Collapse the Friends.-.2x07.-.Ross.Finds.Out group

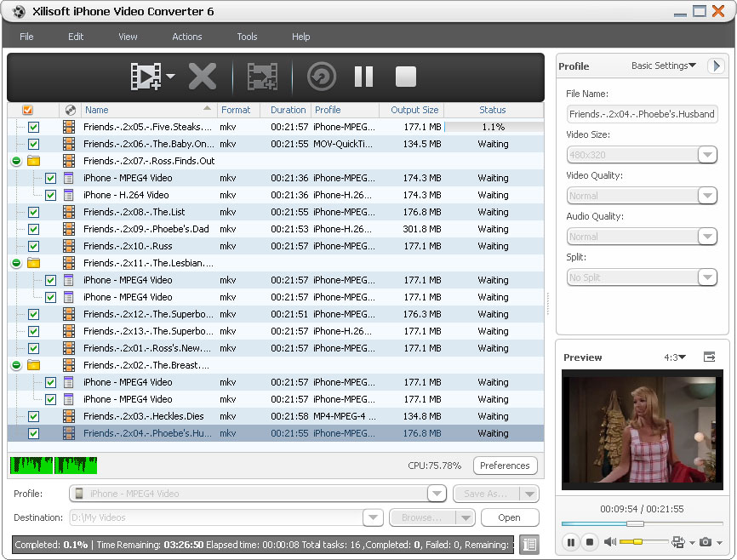click(x=15, y=161)
